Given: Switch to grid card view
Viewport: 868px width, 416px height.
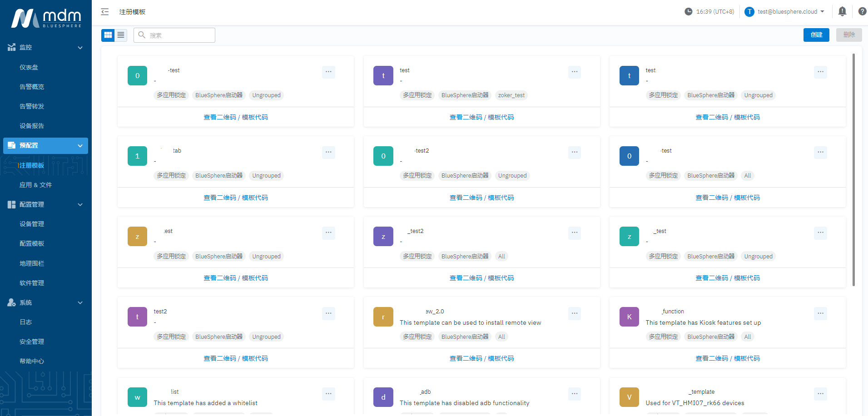Looking at the screenshot, I should (x=108, y=35).
